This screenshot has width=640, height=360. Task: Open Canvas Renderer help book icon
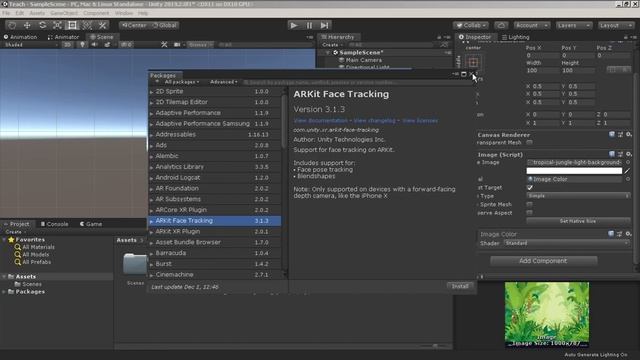(611, 134)
